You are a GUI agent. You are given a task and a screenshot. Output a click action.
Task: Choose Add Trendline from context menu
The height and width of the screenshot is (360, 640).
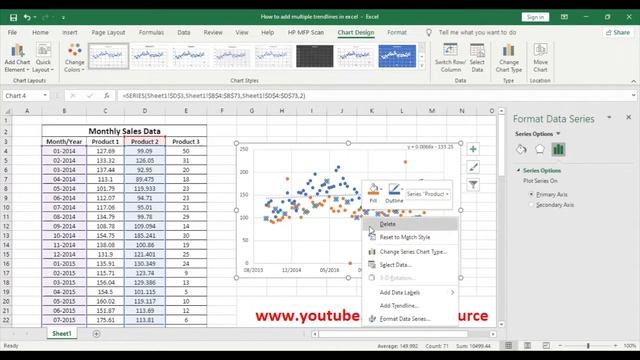tap(410, 306)
